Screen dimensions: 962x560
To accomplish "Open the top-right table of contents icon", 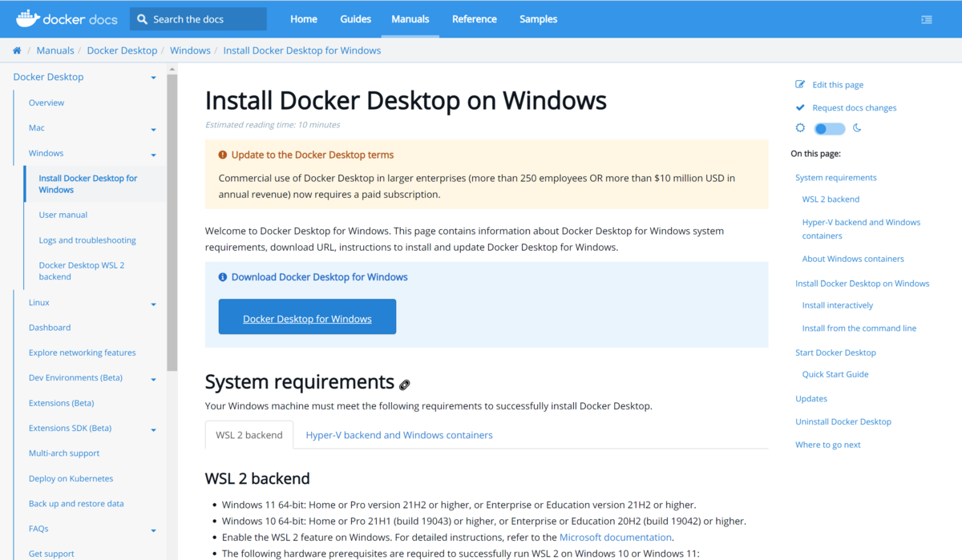I will [x=927, y=19].
